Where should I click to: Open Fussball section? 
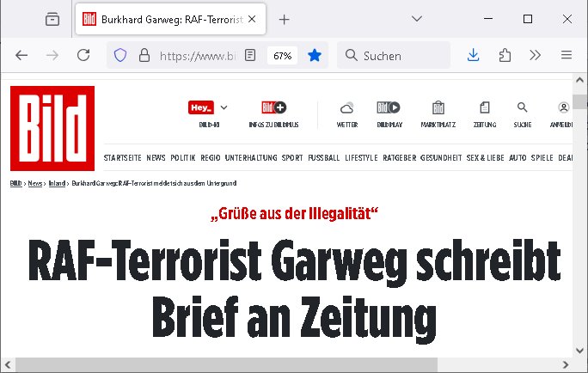[323, 158]
